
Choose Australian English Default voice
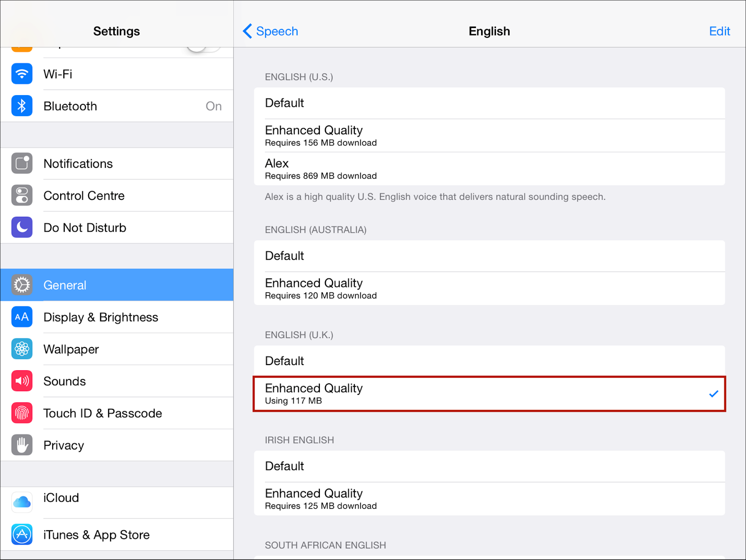pos(489,256)
